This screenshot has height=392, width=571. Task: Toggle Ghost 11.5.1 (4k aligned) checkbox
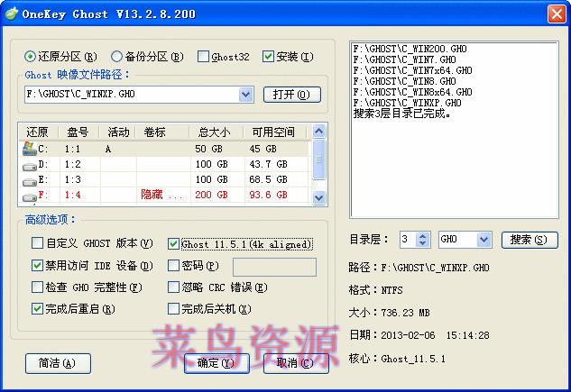[173, 243]
